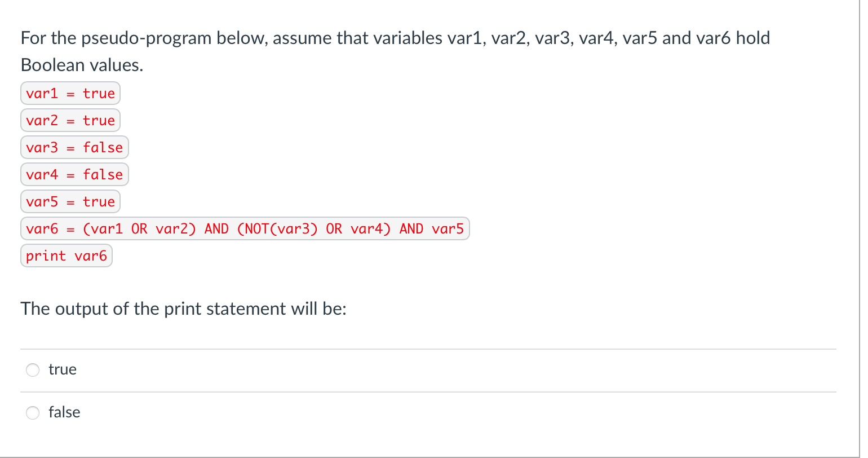Click the code box var3 = false
This screenshot has width=868, height=458.
(x=74, y=147)
